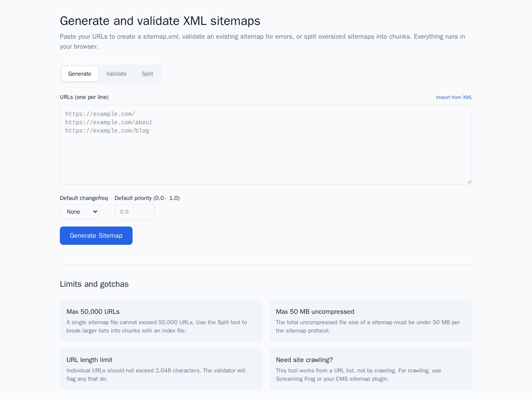This screenshot has width=532, height=399.
Task: Click the Import from XML link
Action: (x=454, y=97)
